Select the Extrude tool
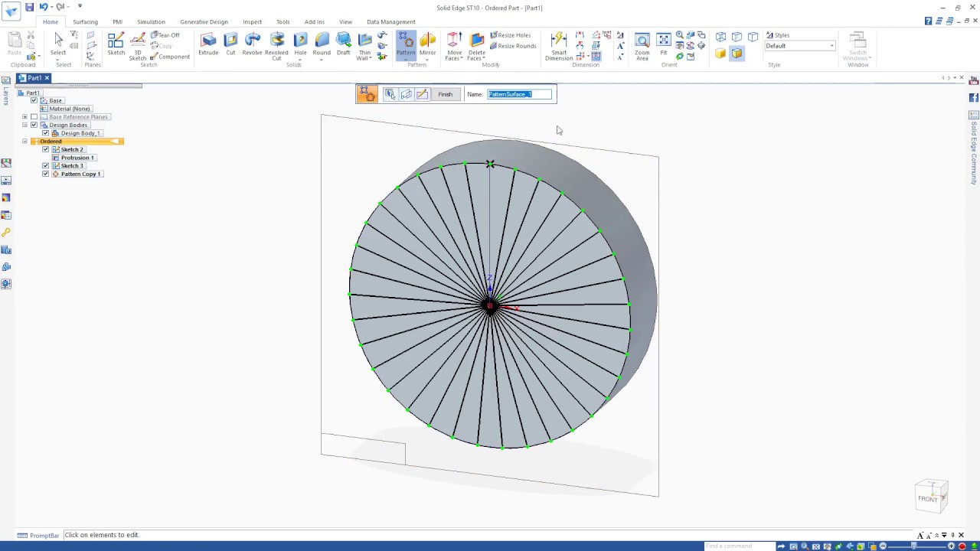Screen dimensions: 980x551 [x=208, y=44]
